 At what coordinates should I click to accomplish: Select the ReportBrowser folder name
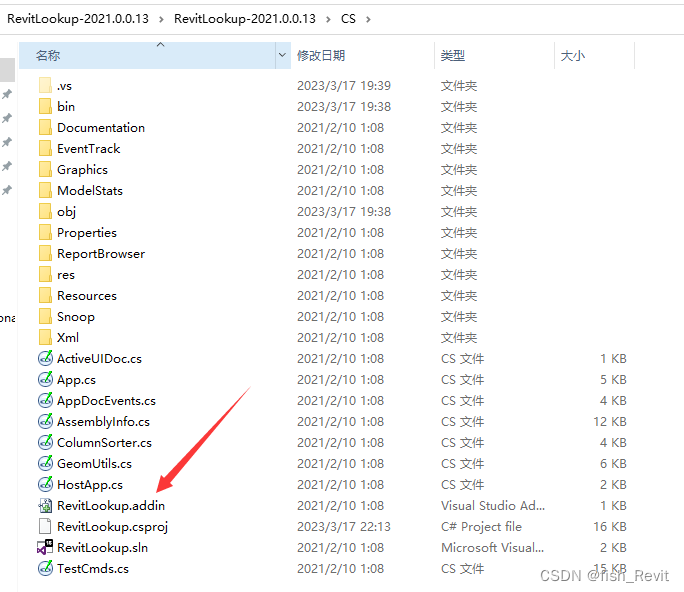pyautogui.click(x=101, y=253)
